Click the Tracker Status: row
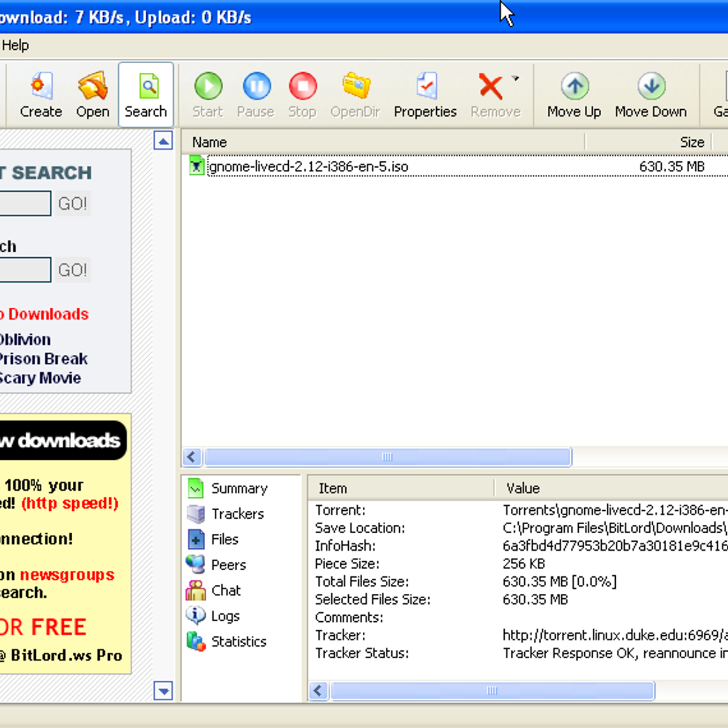Image resolution: width=728 pixels, height=728 pixels. (519, 653)
